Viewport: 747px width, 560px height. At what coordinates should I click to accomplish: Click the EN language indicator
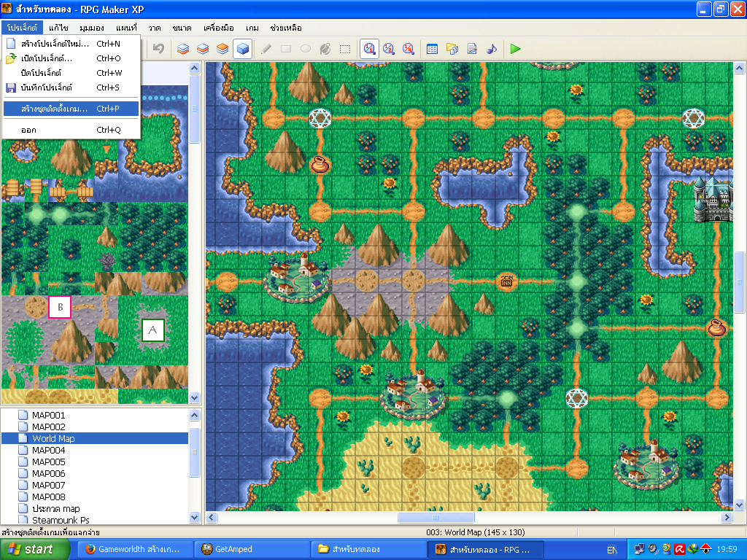(x=612, y=550)
